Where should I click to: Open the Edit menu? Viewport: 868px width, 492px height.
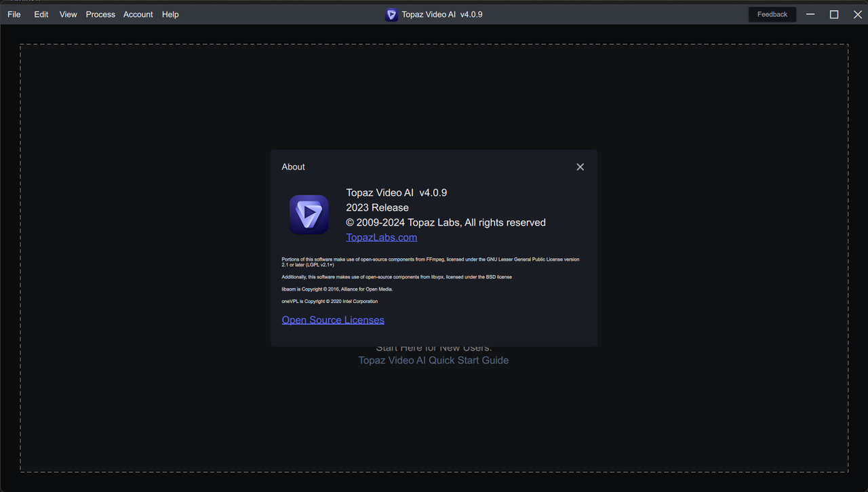[x=41, y=14]
